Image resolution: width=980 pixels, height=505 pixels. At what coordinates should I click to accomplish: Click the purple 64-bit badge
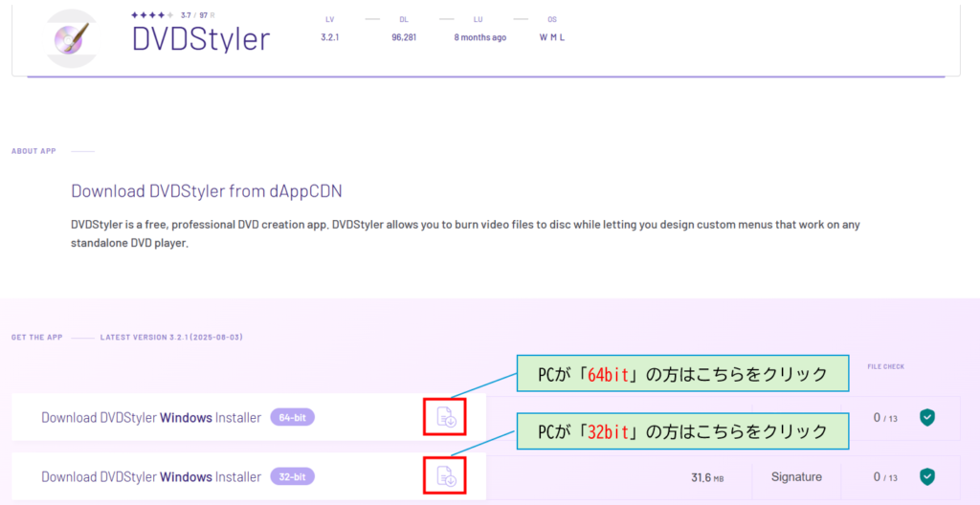click(x=293, y=417)
